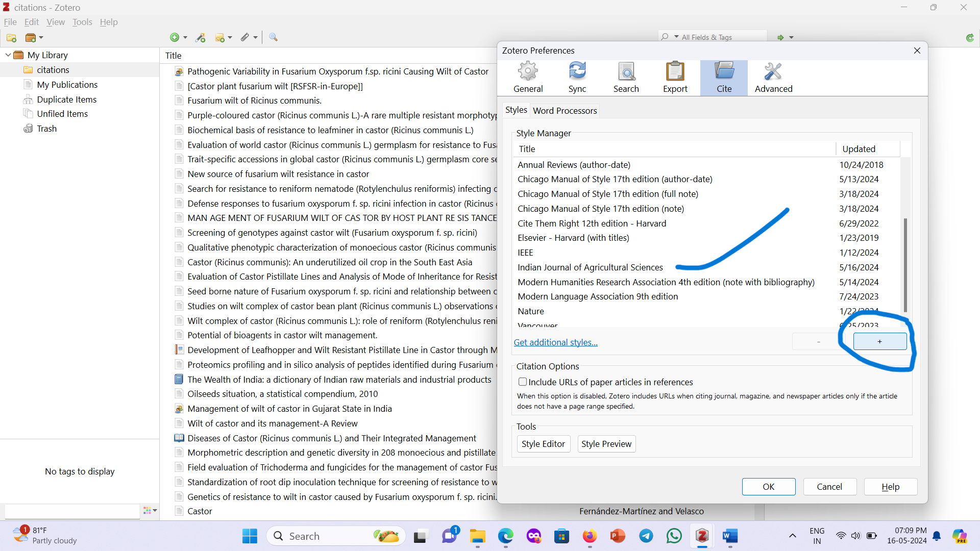This screenshot has height=551, width=980.
Task: Click the New Collection folder icon
Action: (11, 38)
